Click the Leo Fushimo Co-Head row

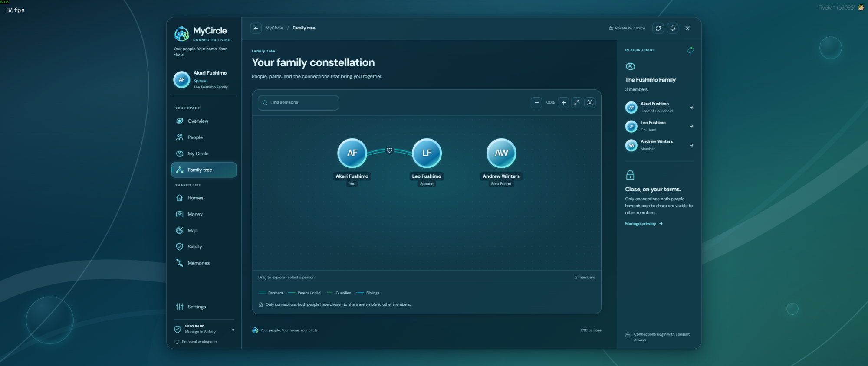click(x=659, y=126)
